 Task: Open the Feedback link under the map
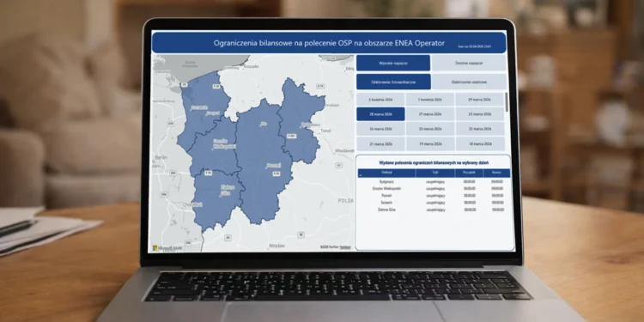tap(344, 247)
